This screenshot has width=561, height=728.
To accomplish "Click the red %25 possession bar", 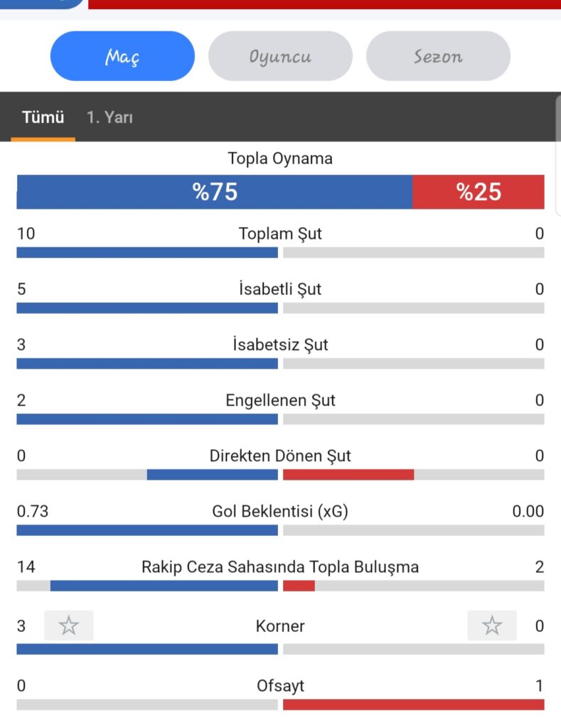I will point(479,192).
